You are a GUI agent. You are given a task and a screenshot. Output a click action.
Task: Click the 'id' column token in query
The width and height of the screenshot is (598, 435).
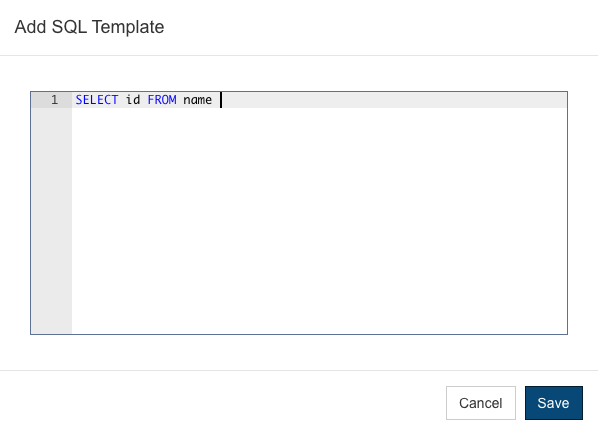pyautogui.click(x=133, y=100)
